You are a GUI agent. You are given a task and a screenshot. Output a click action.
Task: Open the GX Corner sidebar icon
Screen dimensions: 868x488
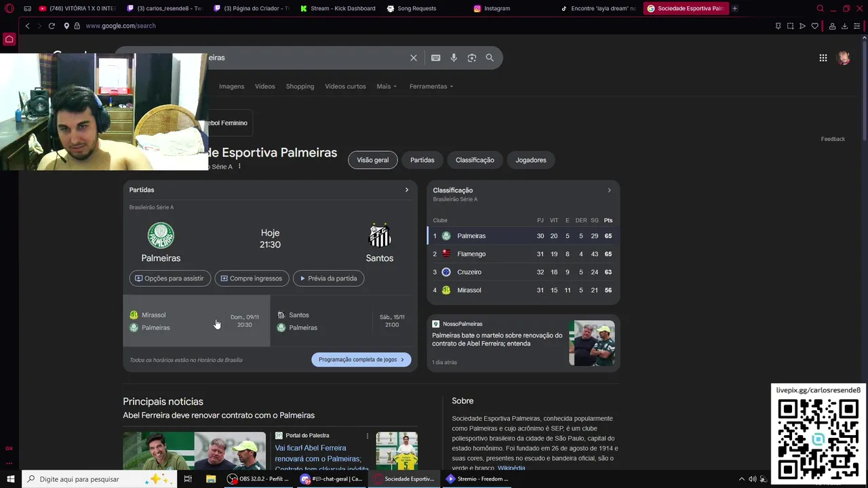pos(9,448)
